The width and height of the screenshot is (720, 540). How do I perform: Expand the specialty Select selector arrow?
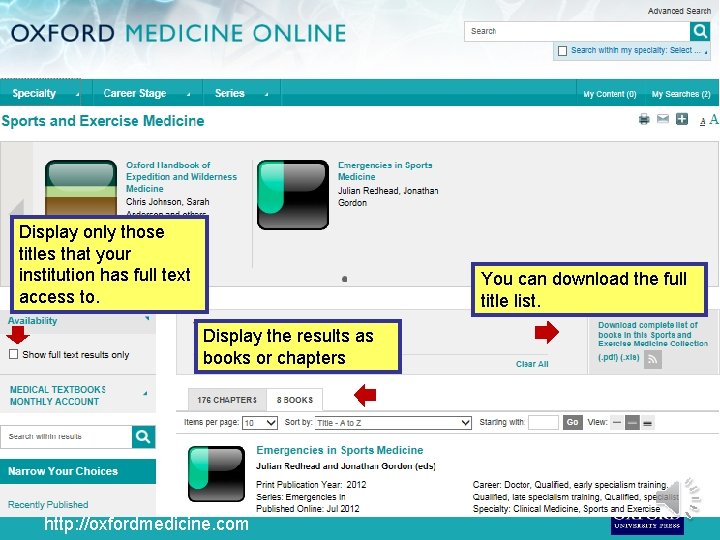pos(706,51)
